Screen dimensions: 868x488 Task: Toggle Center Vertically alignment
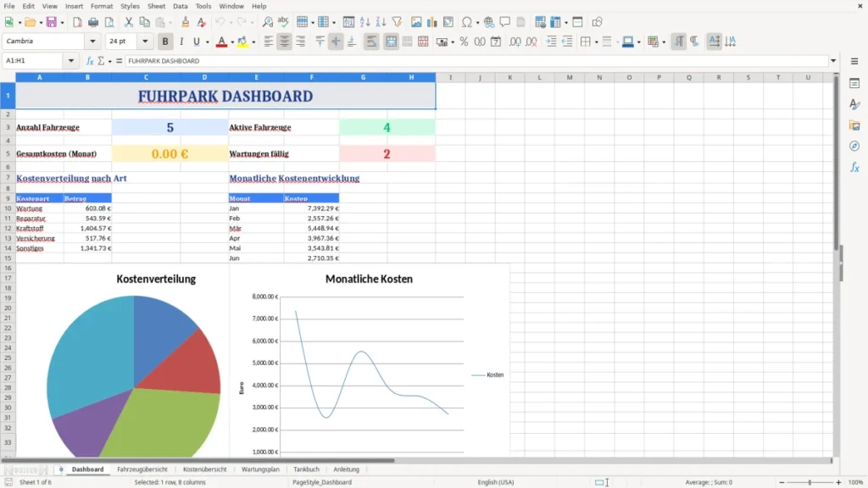[336, 42]
